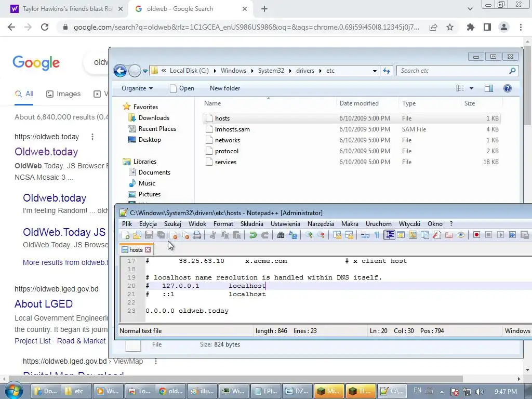This screenshot has width=532, height=399.
Task: Run macro multiple times icon
Action: (x=513, y=235)
